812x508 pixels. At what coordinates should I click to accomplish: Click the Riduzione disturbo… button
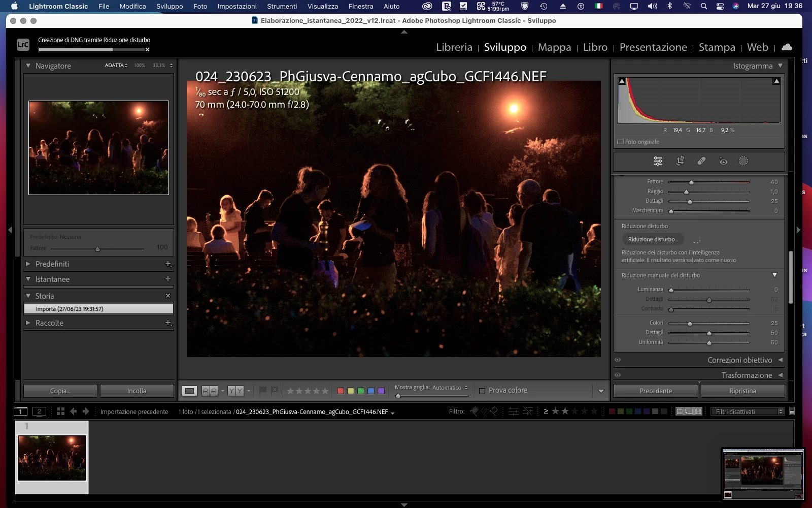[653, 239]
